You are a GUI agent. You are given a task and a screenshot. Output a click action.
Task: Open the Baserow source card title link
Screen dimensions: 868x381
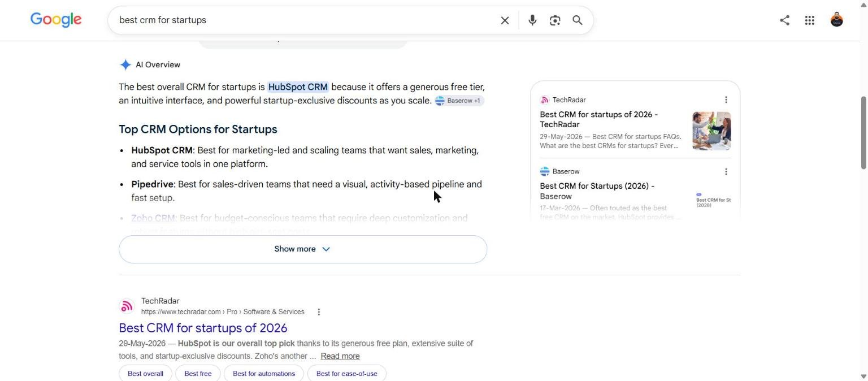(x=597, y=191)
